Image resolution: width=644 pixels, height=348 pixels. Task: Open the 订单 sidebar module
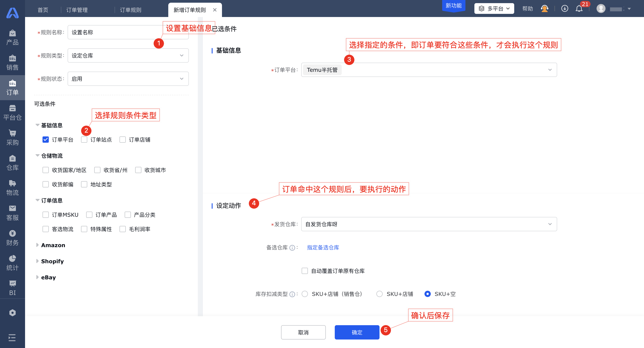pos(12,88)
